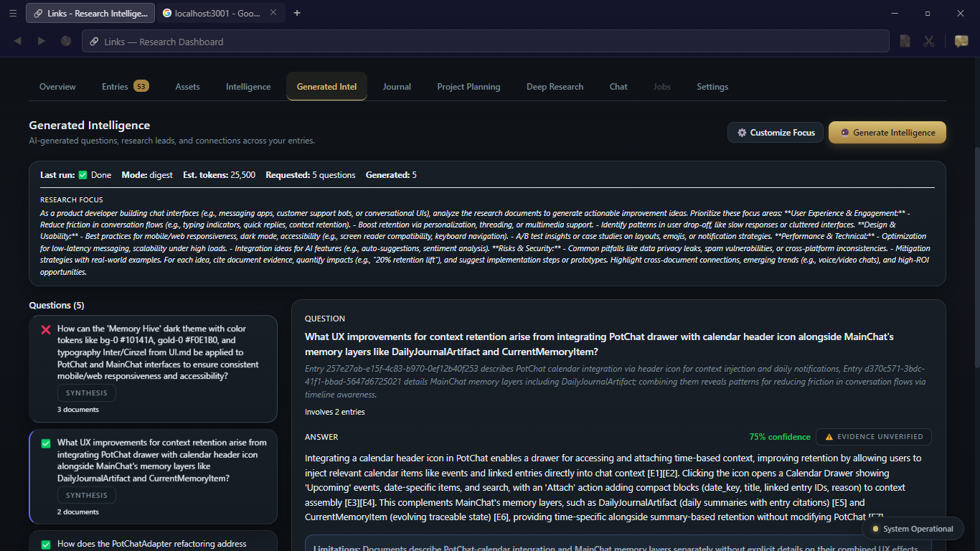Click the System Operational status pill

pos(913,529)
